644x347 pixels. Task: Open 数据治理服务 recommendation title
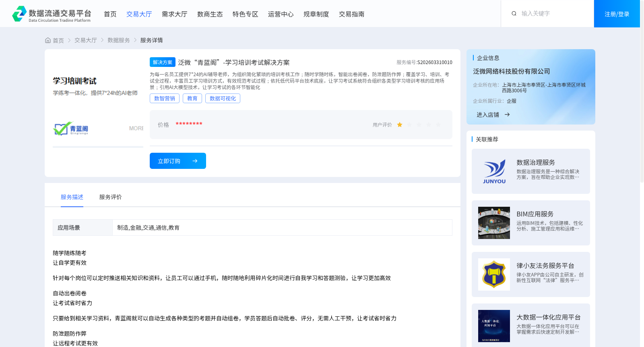[536, 162]
